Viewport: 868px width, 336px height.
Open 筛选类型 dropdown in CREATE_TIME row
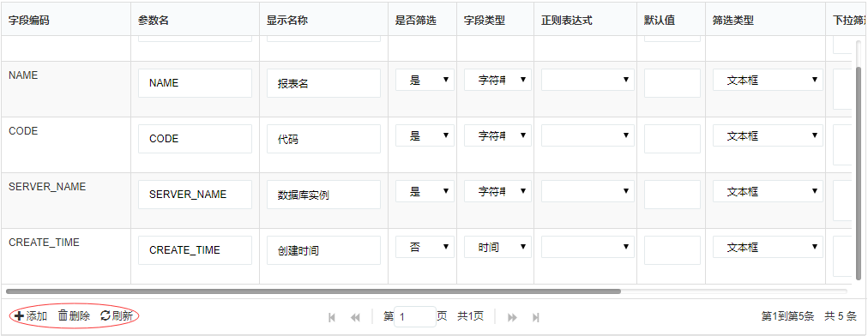(x=768, y=247)
